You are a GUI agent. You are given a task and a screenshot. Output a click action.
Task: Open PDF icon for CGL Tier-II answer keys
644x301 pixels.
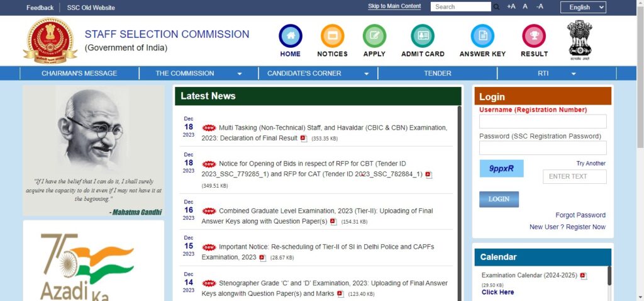pos(333,222)
